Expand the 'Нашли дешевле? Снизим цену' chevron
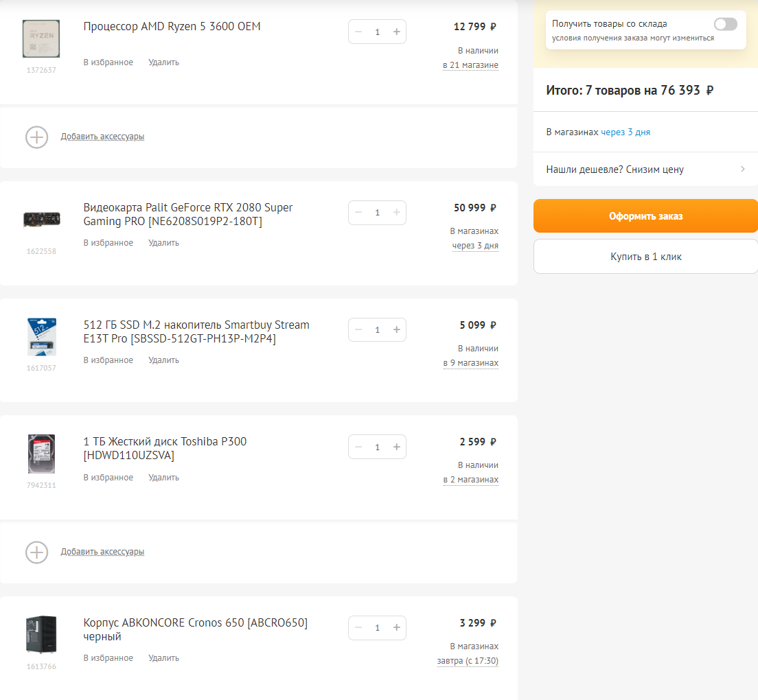The width and height of the screenshot is (758, 700). [743, 170]
